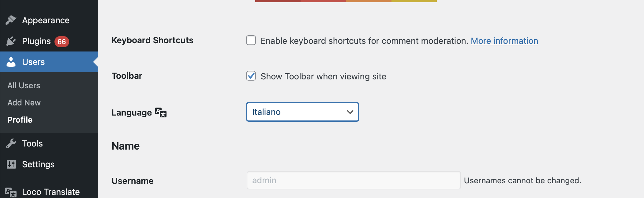Screen dimensions: 644x198
Task: Click the Appearance paintbrush icon
Action: click(x=11, y=20)
